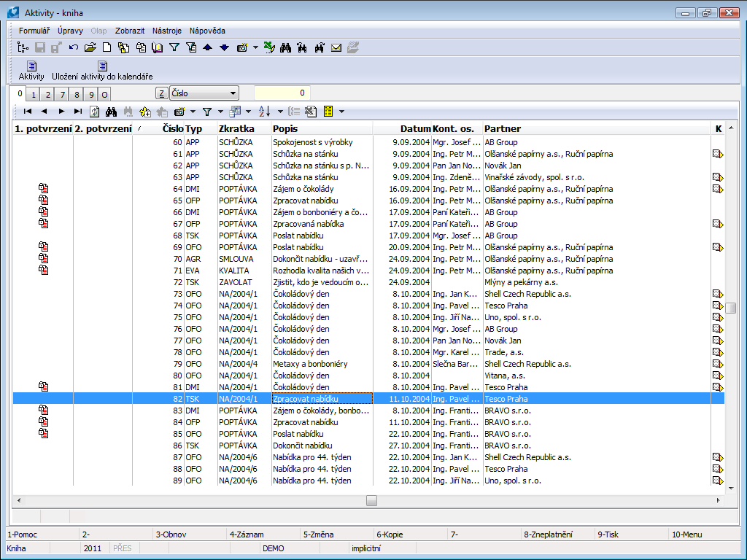Screen dimensions: 747x560
Task: Open the Zobrazit menu
Action: [130, 31]
